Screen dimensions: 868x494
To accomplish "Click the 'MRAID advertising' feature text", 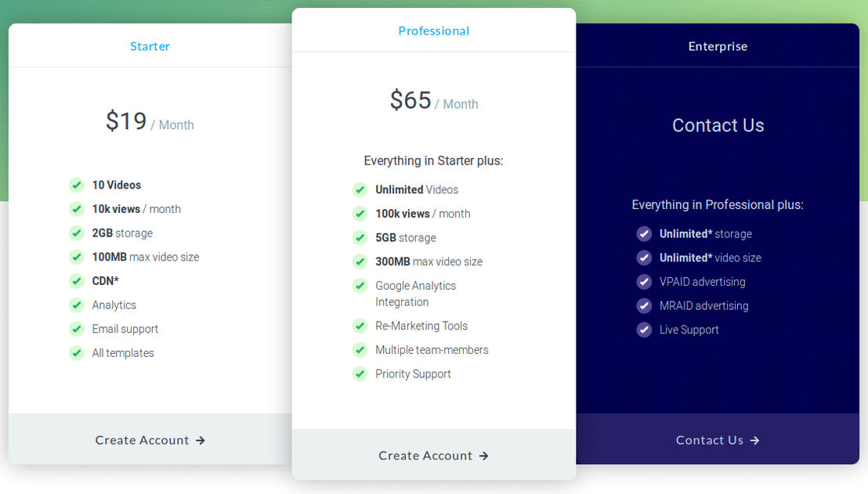I will (703, 306).
